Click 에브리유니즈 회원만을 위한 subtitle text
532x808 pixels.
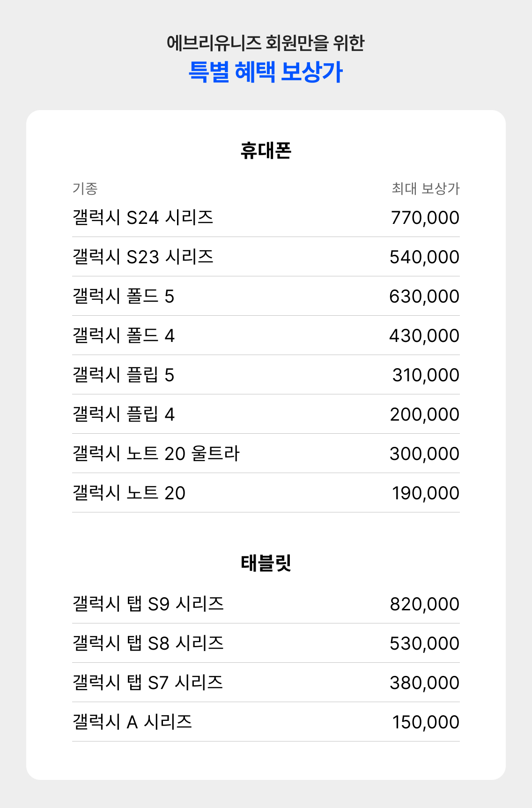[x=266, y=43]
